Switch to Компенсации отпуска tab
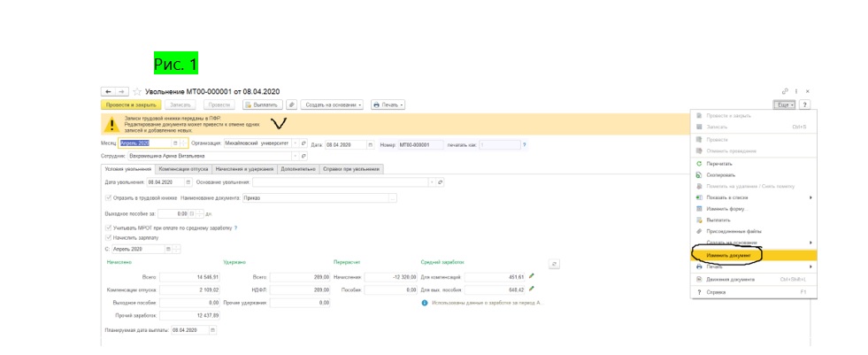The width and height of the screenshot is (868, 355). pos(181,169)
